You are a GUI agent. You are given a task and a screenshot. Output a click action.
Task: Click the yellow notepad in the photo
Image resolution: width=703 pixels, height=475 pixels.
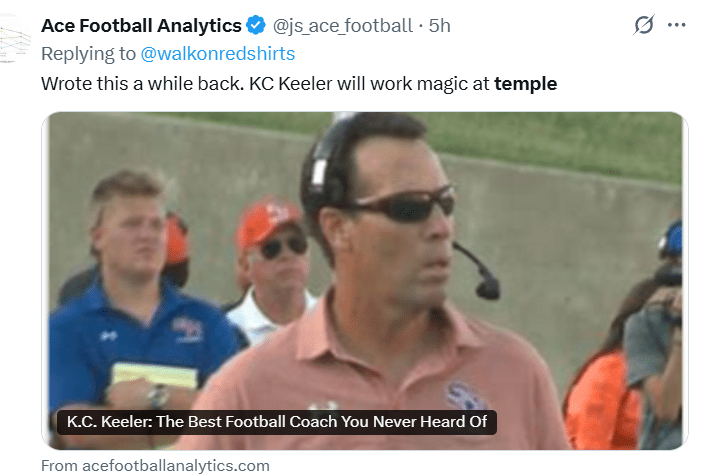pyautogui.click(x=154, y=376)
